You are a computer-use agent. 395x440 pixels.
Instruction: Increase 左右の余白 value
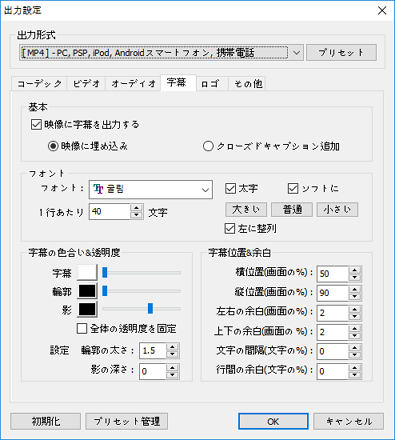point(355,309)
